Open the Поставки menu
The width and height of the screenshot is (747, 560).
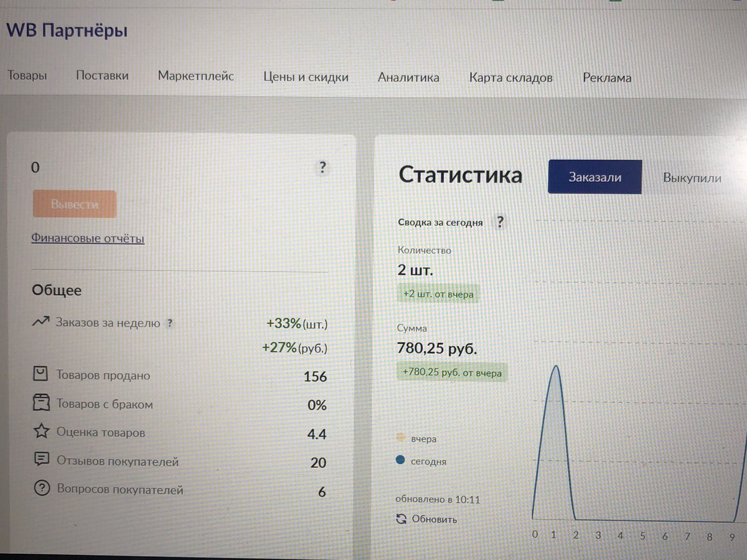tap(102, 76)
